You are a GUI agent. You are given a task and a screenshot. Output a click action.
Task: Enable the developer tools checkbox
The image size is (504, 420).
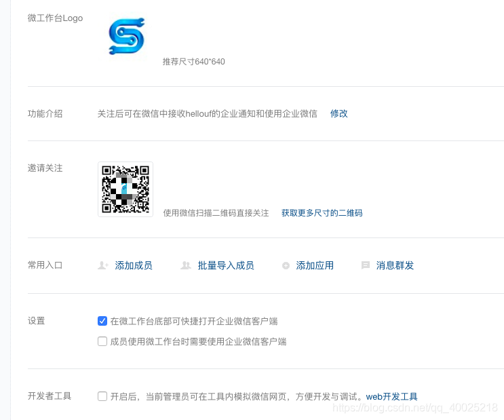pos(102,396)
